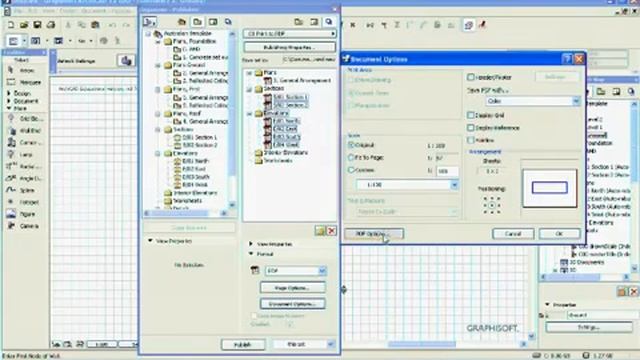Image resolution: width=640 pixels, height=360 pixels.
Task: Click the Document Options help question-mark icon
Action: pos(567,59)
